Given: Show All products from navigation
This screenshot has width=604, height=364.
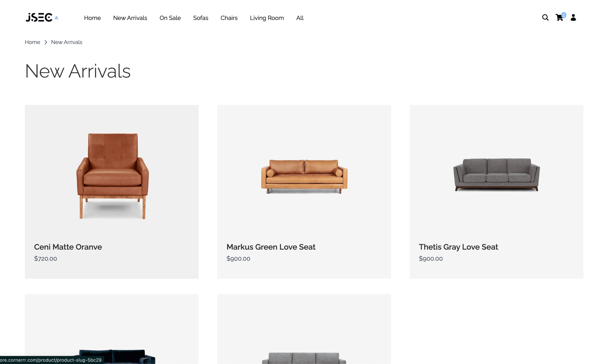Looking at the screenshot, I should click(300, 18).
